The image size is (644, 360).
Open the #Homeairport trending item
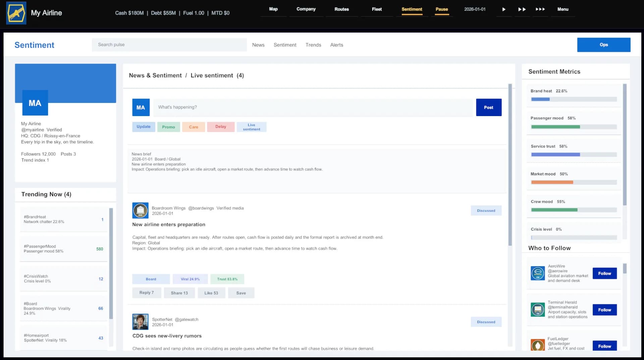pos(64,338)
